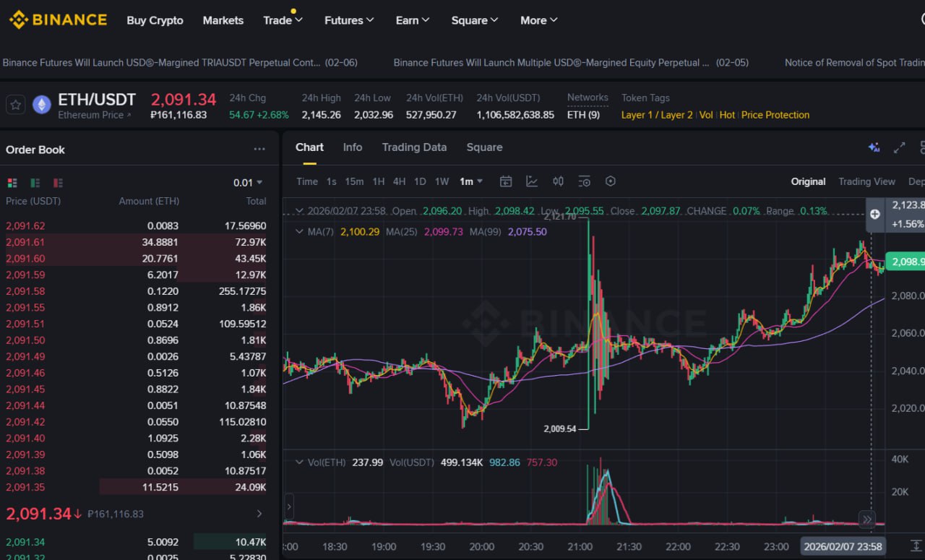The image size is (925, 560).
Task: Click the chart AI assistant sparkle icon
Action: (x=874, y=147)
